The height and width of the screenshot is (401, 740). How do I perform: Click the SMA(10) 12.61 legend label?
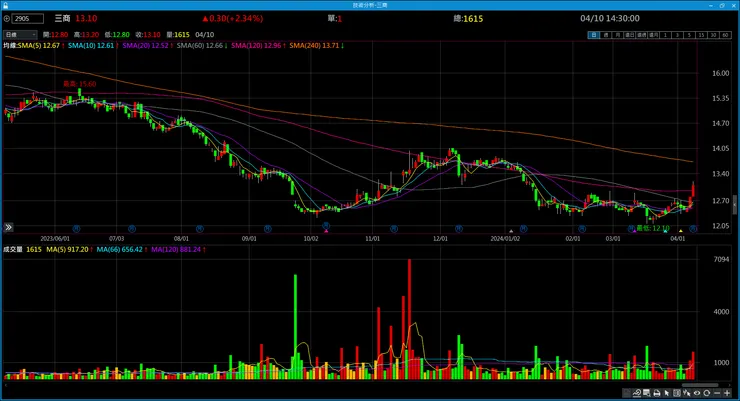point(91,46)
